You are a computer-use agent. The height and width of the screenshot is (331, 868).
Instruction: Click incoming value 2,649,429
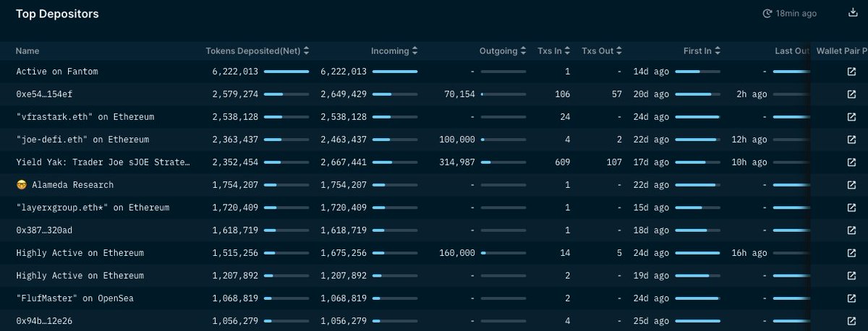click(344, 94)
